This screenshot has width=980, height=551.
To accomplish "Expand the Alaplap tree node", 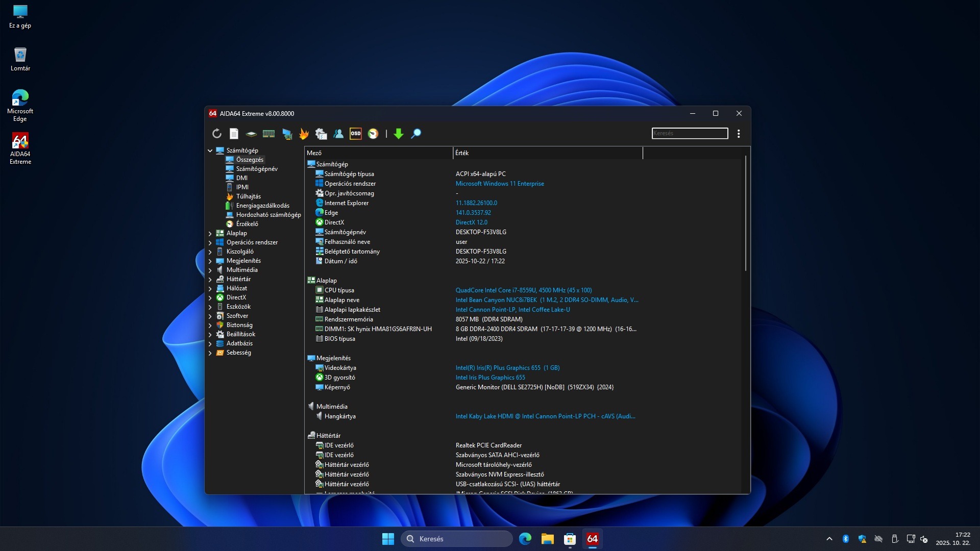I will (210, 233).
